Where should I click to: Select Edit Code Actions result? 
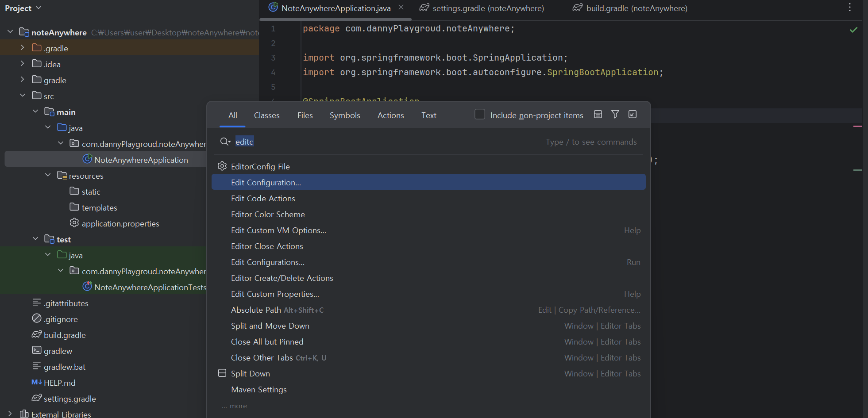click(428, 198)
